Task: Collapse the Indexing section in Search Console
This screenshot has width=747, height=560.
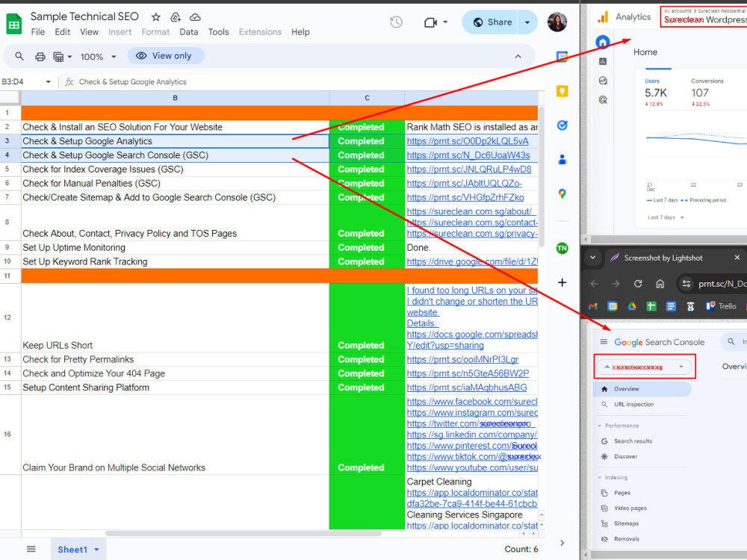Action: point(599,477)
